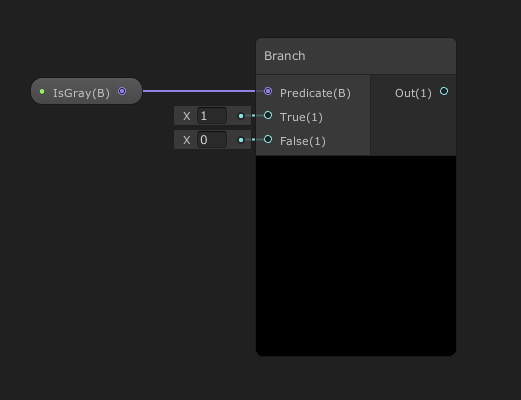Click the False(1) label
Viewport: 521px width, 400px height.
(303, 141)
